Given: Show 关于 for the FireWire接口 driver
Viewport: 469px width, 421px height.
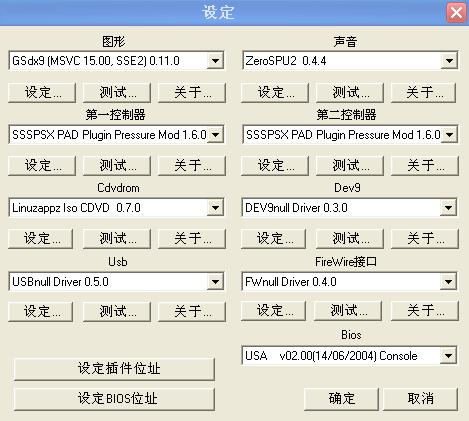Looking at the screenshot, I should [x=425, y=311].
